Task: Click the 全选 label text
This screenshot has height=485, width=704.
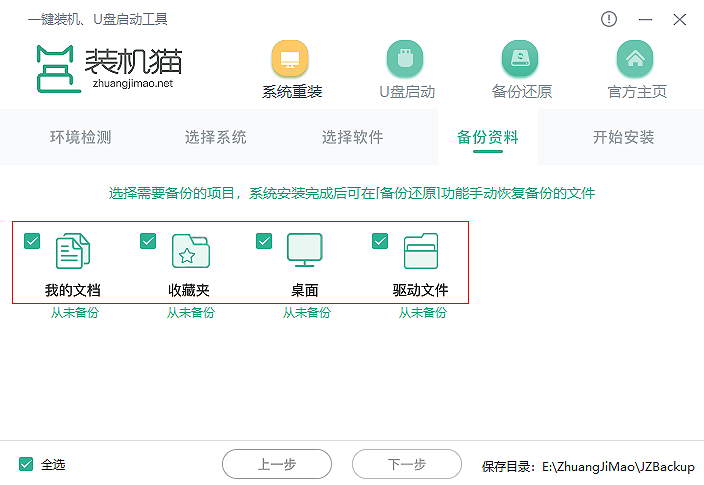Action: [x=53, y=464]
